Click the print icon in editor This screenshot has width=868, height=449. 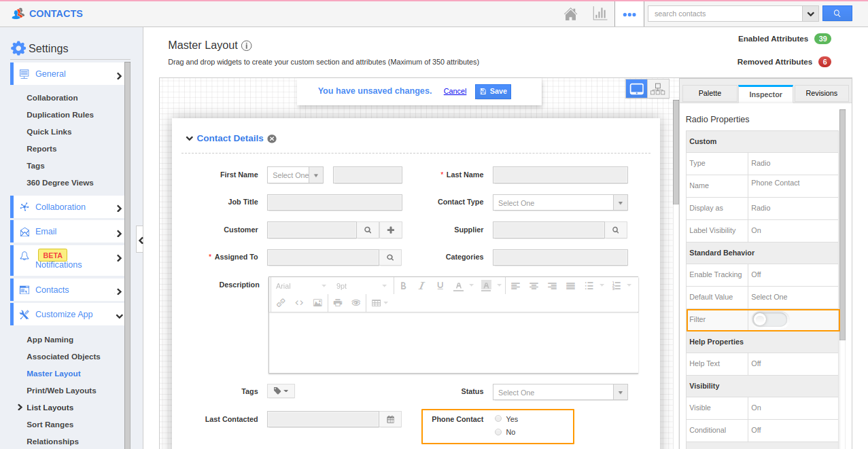338,303
